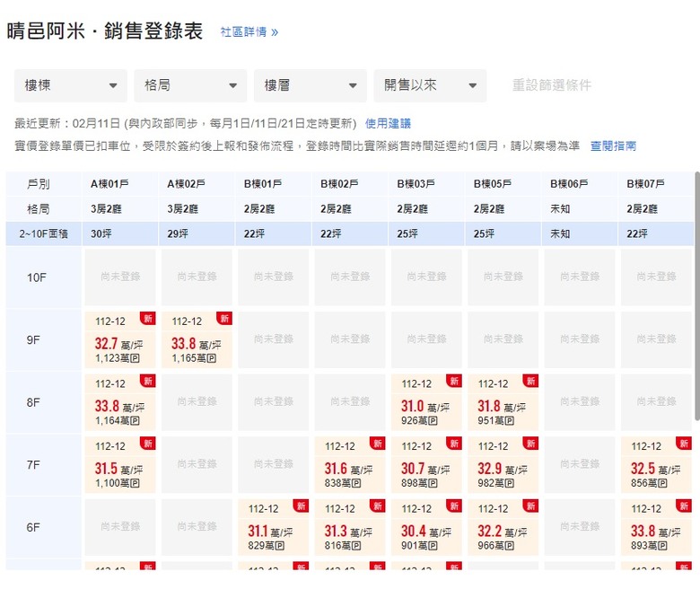Click the 晴邑阿米．銷售登錄表 page title
The image size is (700, 589).
point(105,31)
